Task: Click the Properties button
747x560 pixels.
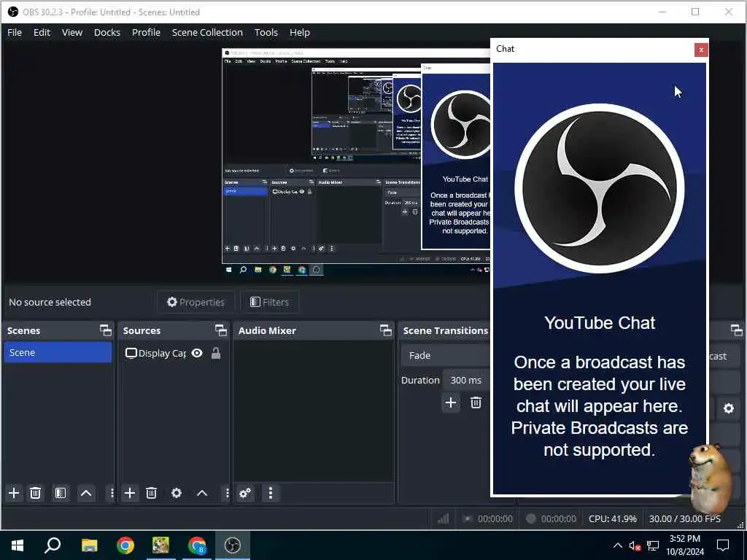Action: (x=196, y=302)
